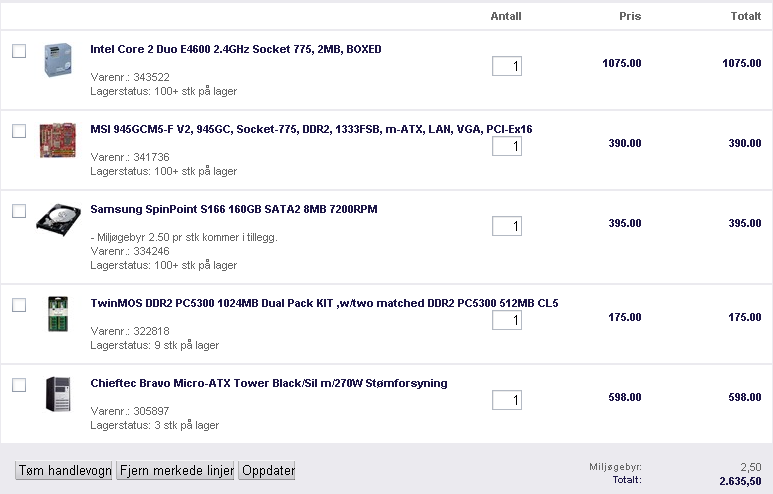This screenshot has height=494, width=773.
Task: Click the Intel Core 2 Duo product image
Action: [x=58, y=62]
